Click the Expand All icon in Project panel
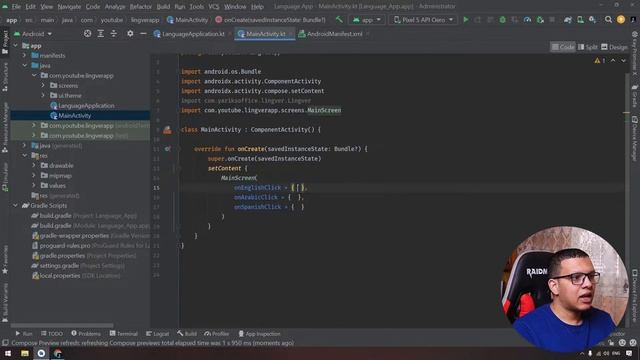640x360 pixels. pos(100,33)
